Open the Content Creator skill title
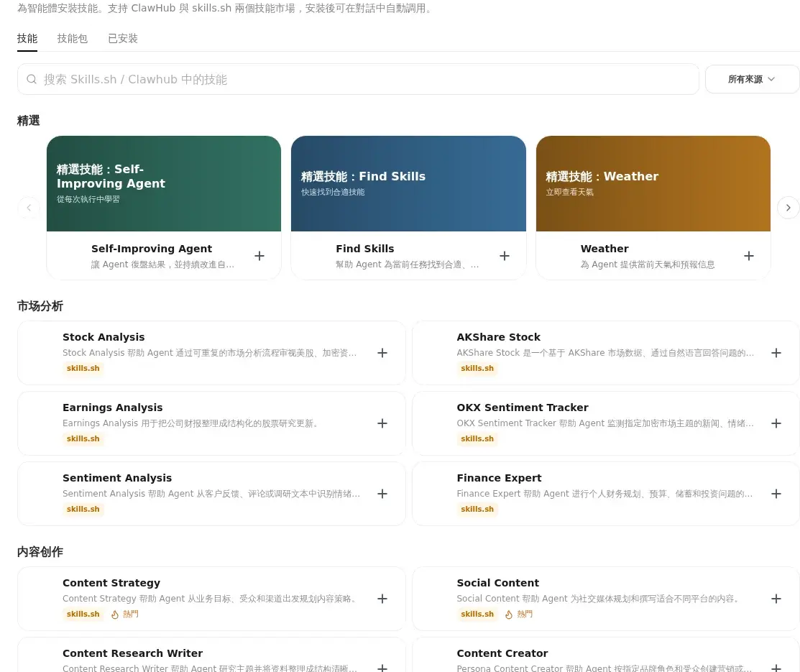The height and width of the screenshot is (672, 800). (x=502, y=653)
